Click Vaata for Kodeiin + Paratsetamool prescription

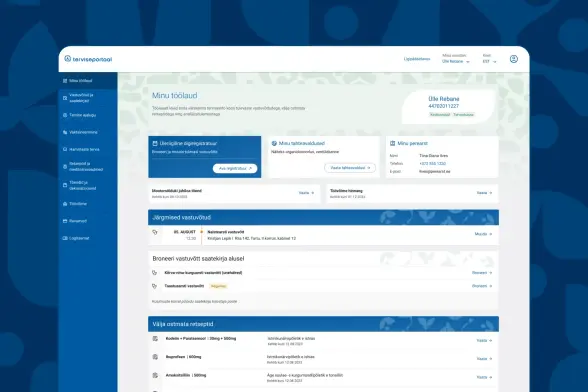pyautogui.click(x=484, y=341)
